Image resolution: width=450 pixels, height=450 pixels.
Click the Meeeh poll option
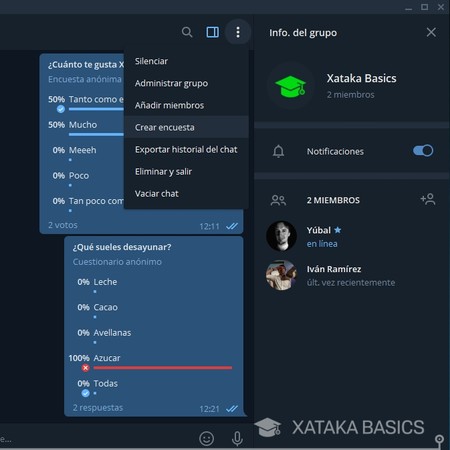[x=83, y=150]
